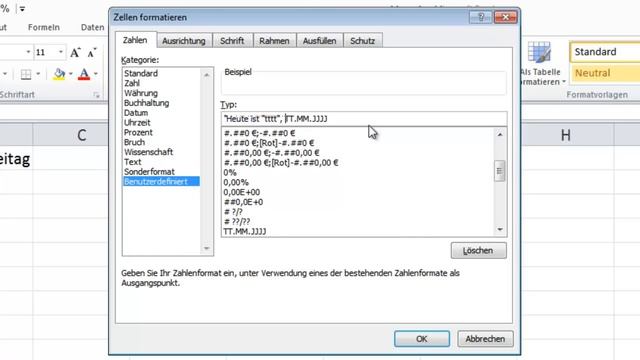Viewport: 640px width, 360px height.
Task: Select the Benutzerdefiniert category
Action: pyautogui.click(x=161, y=181)
